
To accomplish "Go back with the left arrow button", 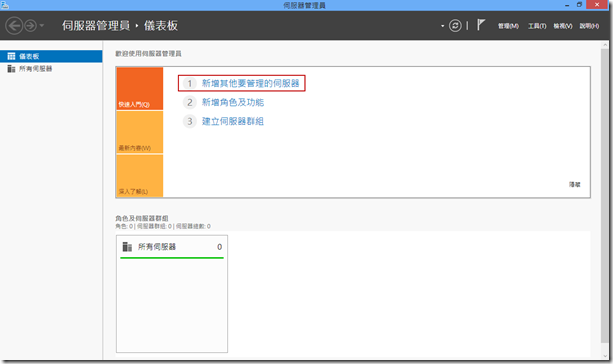I will click(x=14, y=26).
